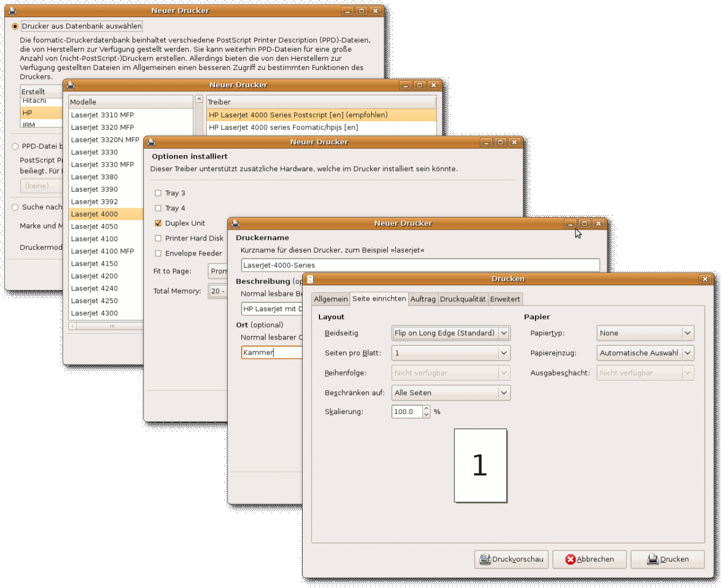Image resolution: width=724 pixels, height=588 pixels.
Task: Open the Papiertyp dropdown
Action: (645, 333)
